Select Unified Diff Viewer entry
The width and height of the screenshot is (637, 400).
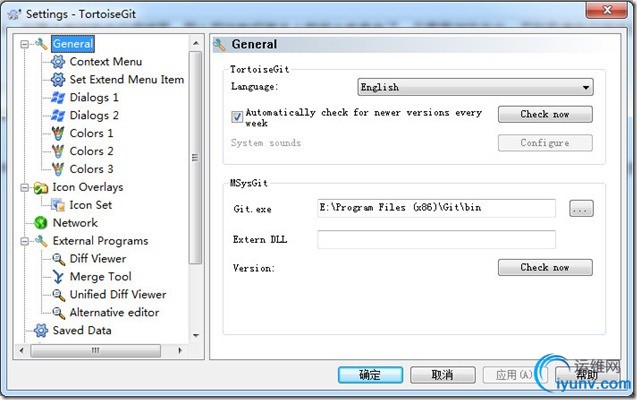[118, 294]
